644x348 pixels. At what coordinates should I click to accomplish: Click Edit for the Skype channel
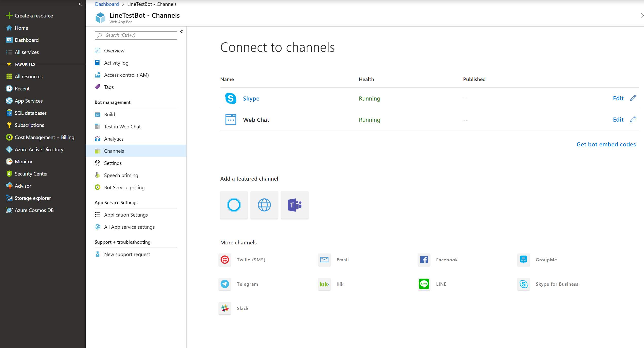pos(618,98)
